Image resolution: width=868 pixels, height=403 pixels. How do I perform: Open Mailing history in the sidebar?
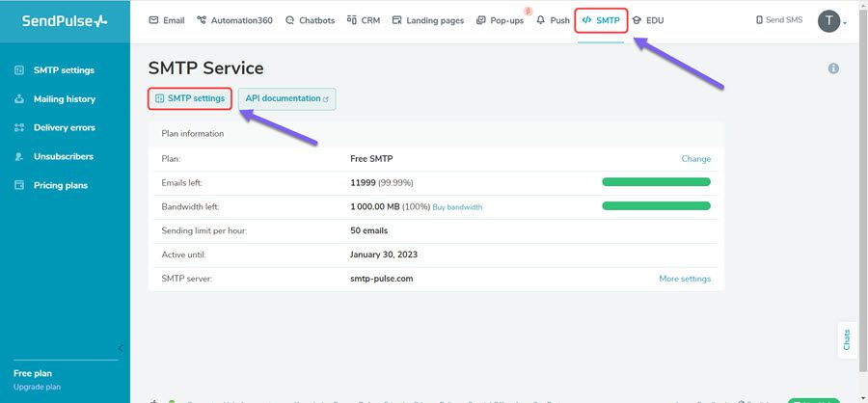pos(55,99)
